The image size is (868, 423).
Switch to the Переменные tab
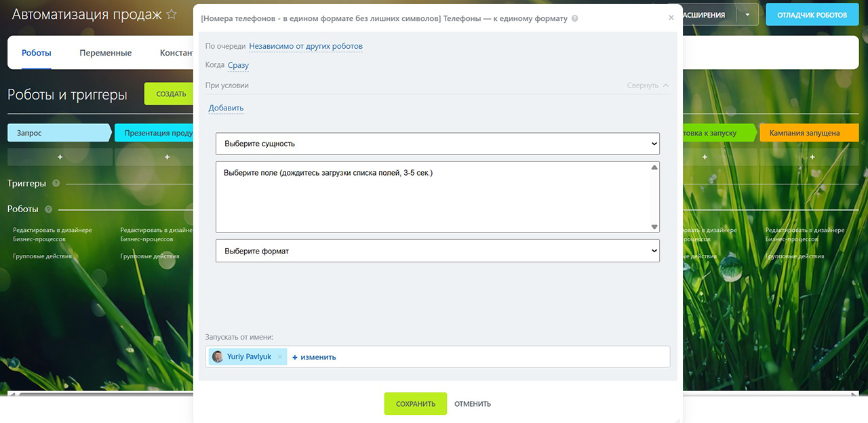[105, 53]
